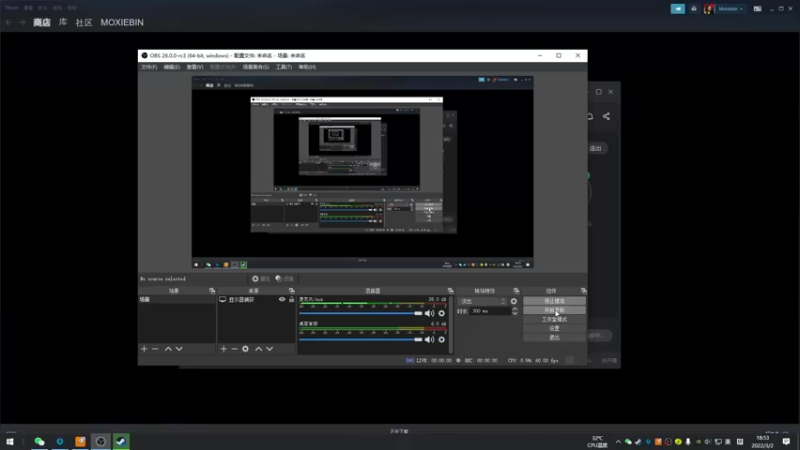Click share icon in background window
800x450 pixels.
point(606,116)
